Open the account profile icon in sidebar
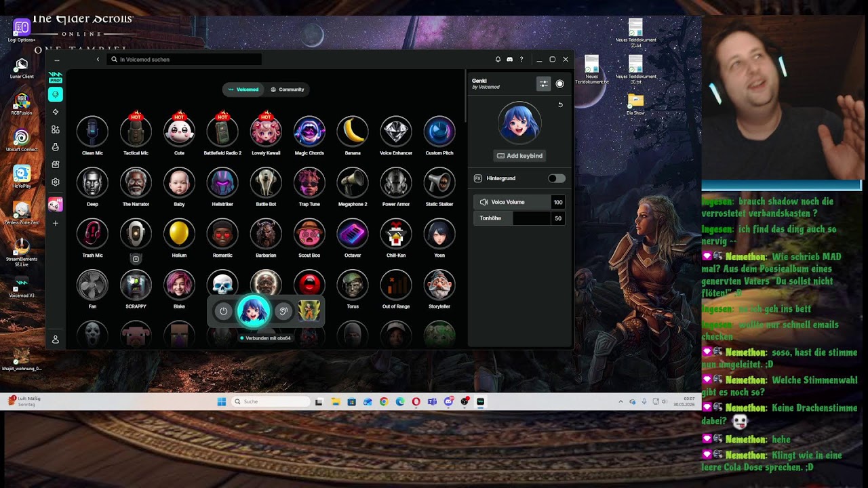 [56, 340]
